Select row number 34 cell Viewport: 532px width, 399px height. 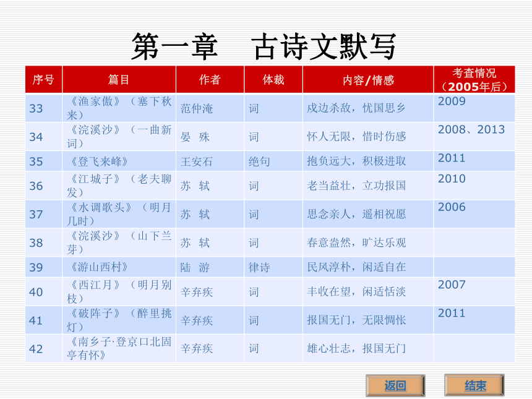point(44,137)
